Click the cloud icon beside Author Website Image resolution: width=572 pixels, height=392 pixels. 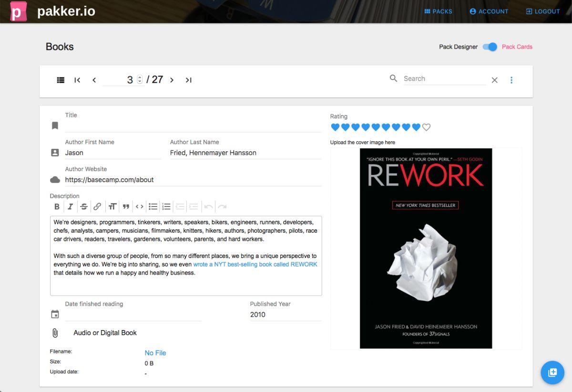pos(55,180)
